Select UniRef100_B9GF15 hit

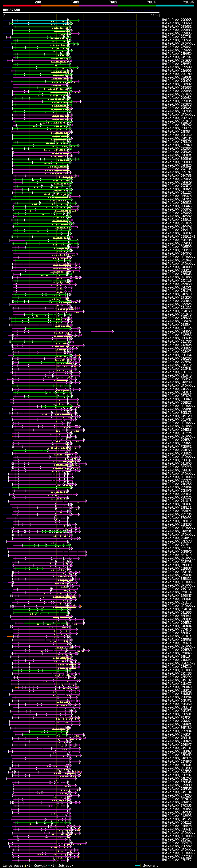point(177,128)
